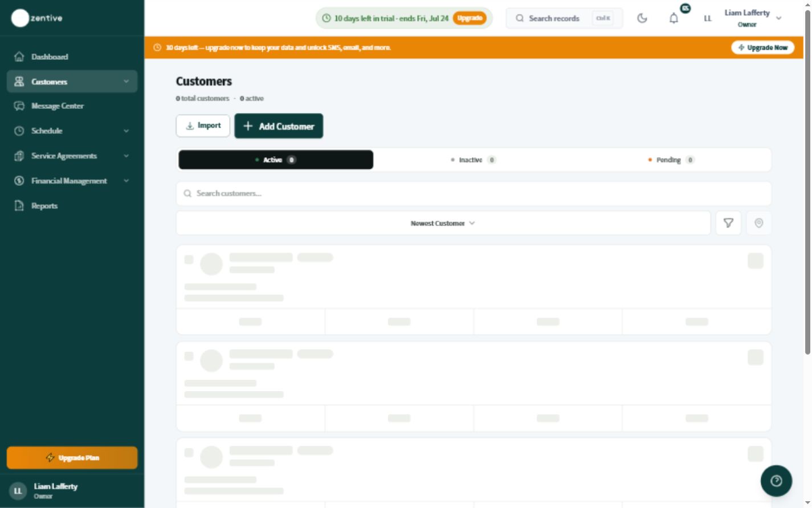Switch to the Active tab
The image size is (812, 508).
point(276,160)
